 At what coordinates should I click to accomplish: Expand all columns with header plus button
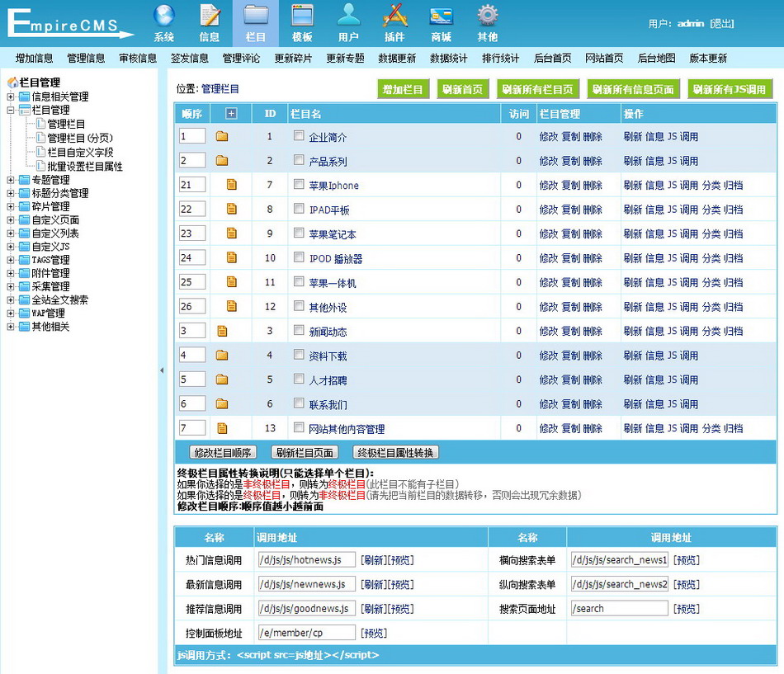tap(231, 114)
